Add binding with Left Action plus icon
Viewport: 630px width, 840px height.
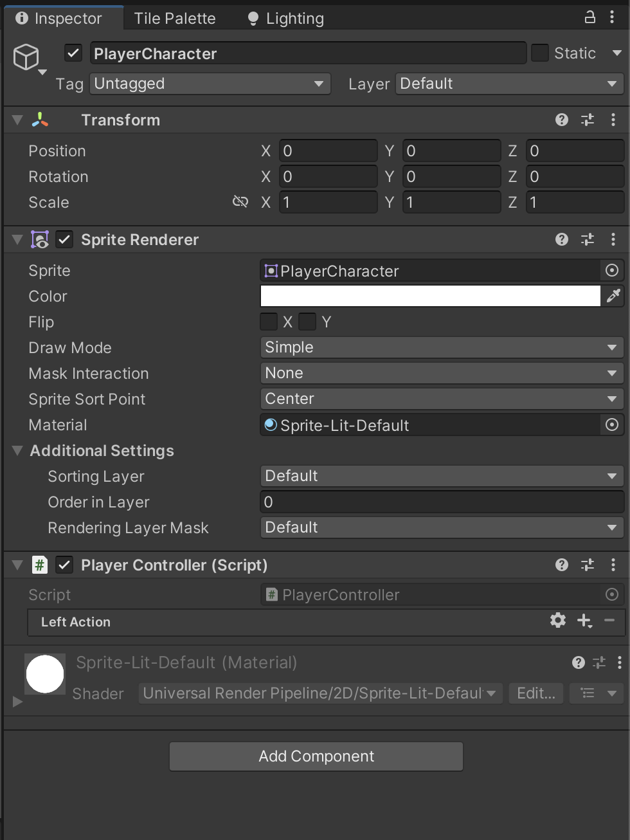[x=584, y=621]
